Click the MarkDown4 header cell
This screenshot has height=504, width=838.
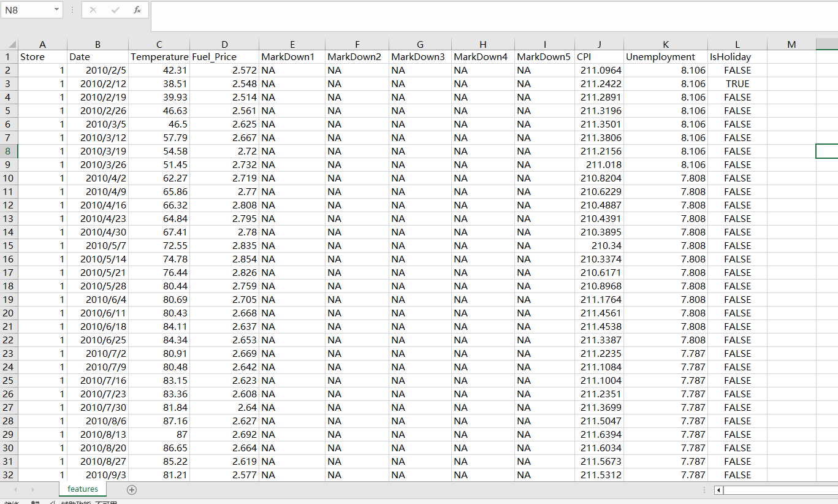[x=483, y=56]
